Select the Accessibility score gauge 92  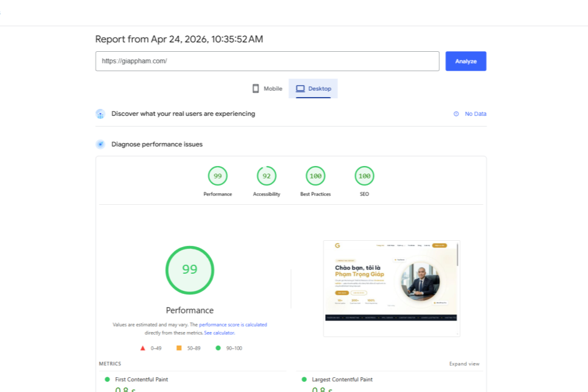[x=266, y=176]
